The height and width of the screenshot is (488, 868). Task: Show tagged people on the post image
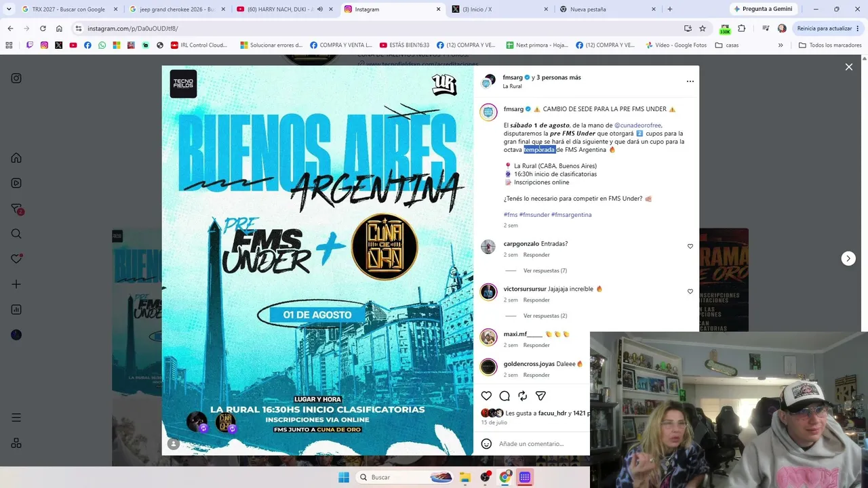click(174, 444)
